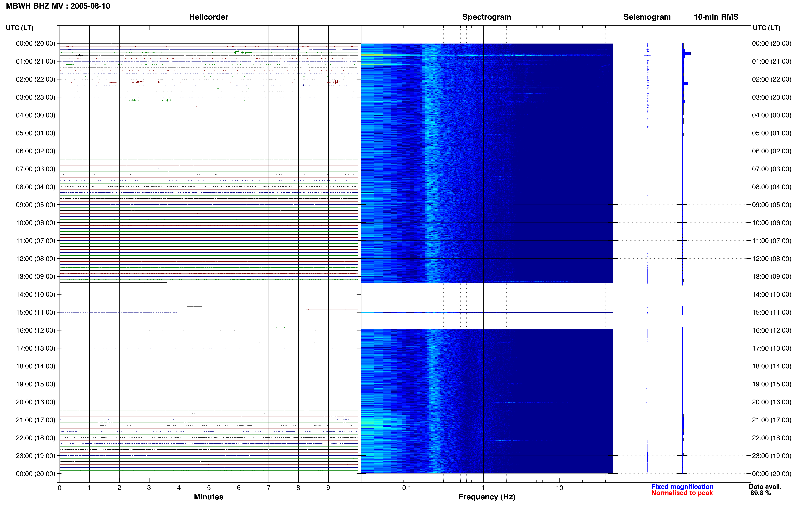Click the 'Minutes' x-axis label
This screenshot has height=508, width=812.
pyautogui.click(x=209, y=497)
